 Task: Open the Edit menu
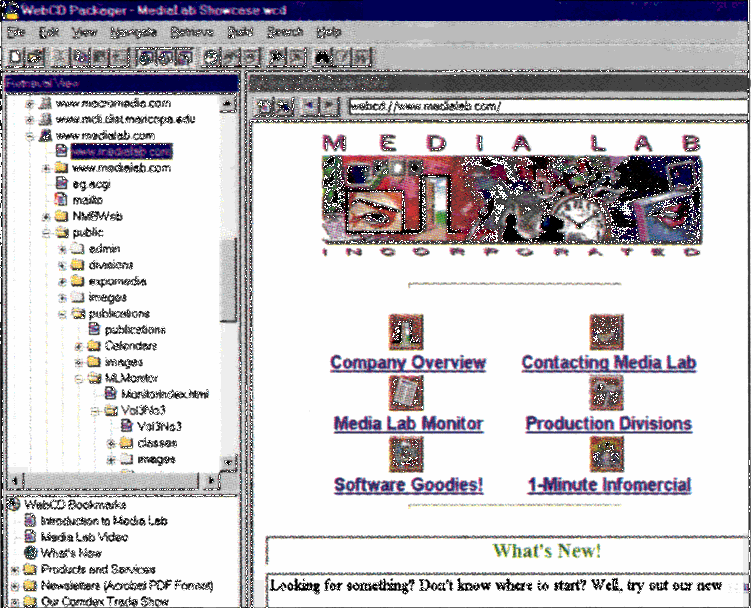coord(48,32)
